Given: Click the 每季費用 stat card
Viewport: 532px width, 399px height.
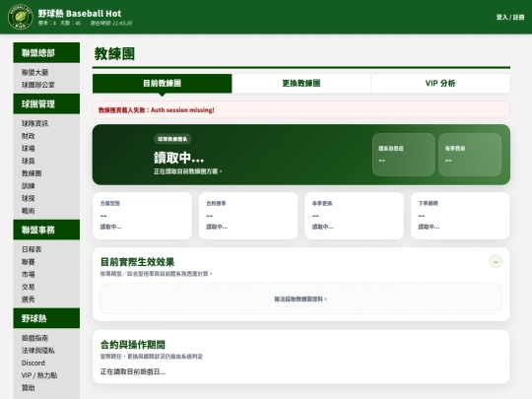Looking at the screenshot, I should point(470,155).
